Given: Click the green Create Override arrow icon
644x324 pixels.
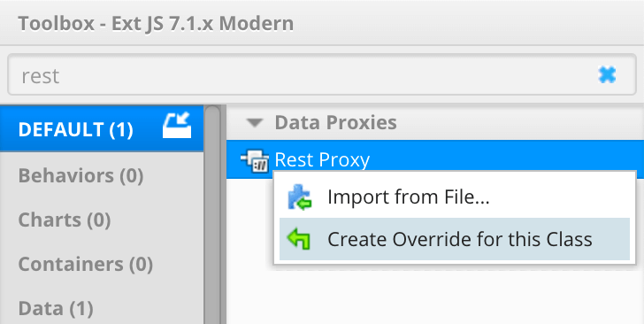Looking at the screenshot, I should pos(299,239).
